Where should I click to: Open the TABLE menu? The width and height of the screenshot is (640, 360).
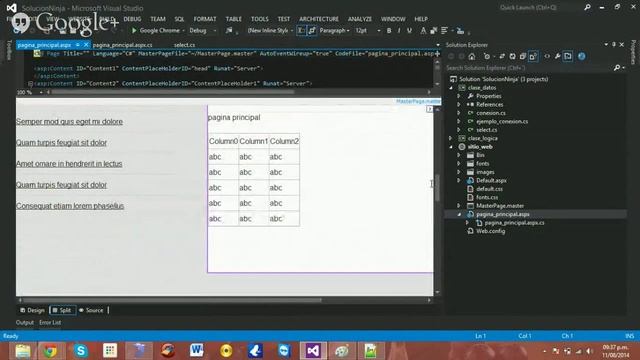point(233,19)
